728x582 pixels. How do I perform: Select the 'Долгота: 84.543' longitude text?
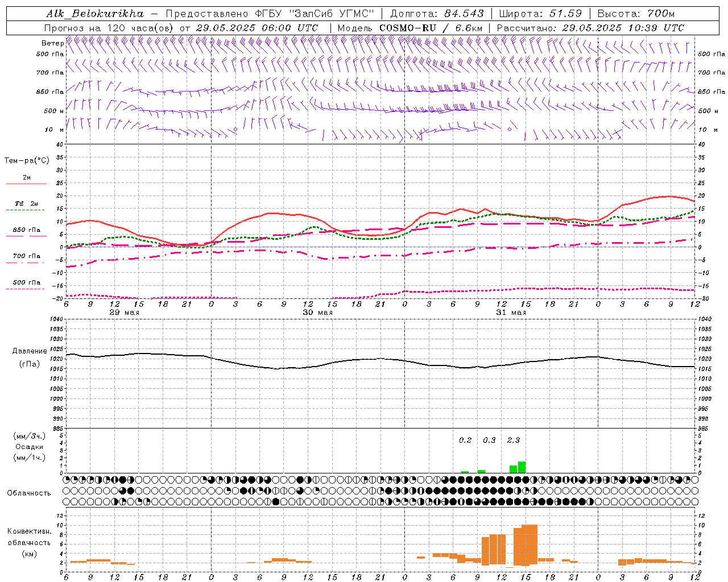tap(437, 14)
